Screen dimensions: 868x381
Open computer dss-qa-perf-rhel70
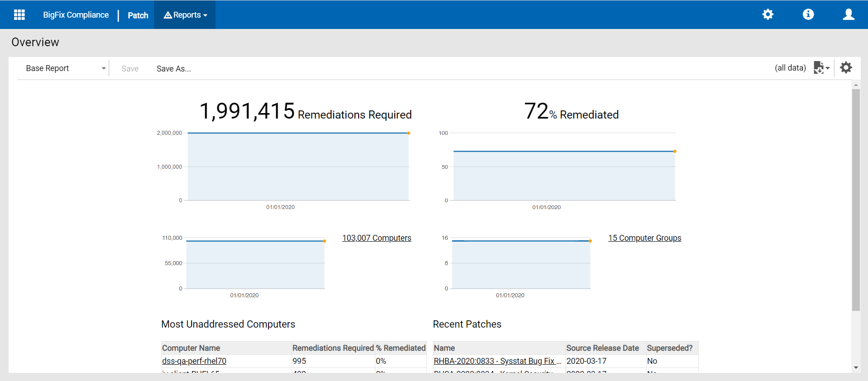click(x=194, y=361)
